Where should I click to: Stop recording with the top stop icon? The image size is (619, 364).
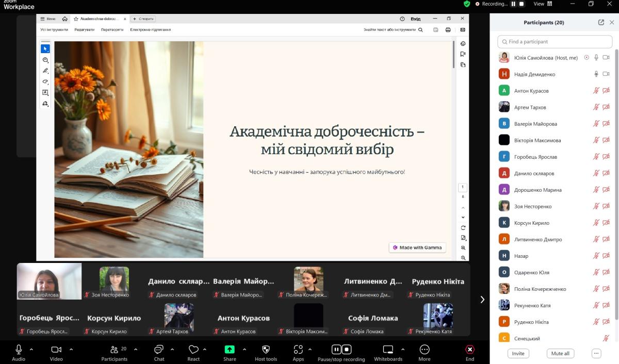[x=522, y=4]
